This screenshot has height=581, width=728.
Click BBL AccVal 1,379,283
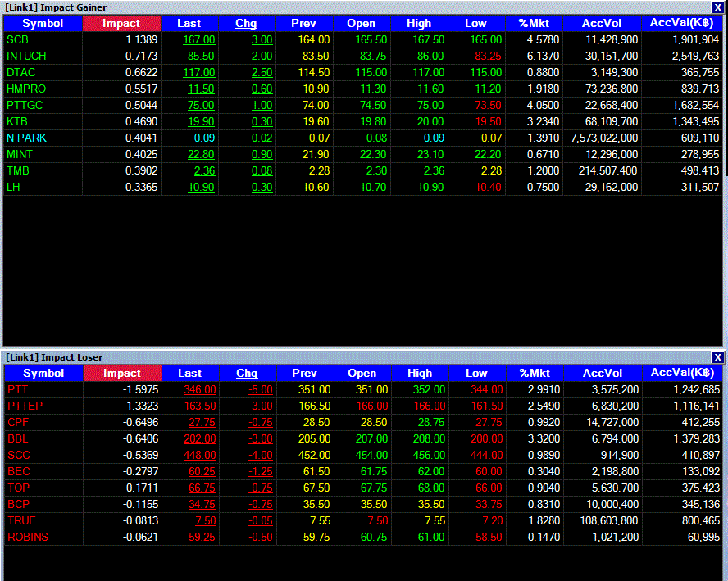[696, 438]
